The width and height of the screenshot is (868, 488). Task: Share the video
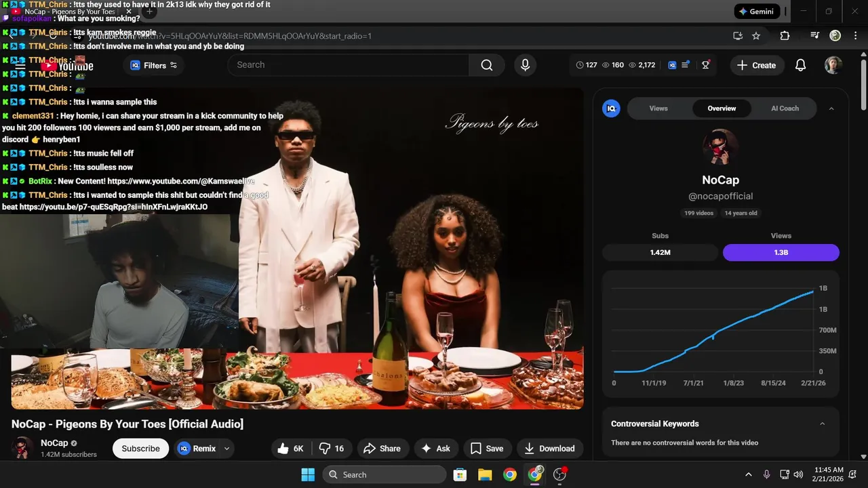(382, 449)
